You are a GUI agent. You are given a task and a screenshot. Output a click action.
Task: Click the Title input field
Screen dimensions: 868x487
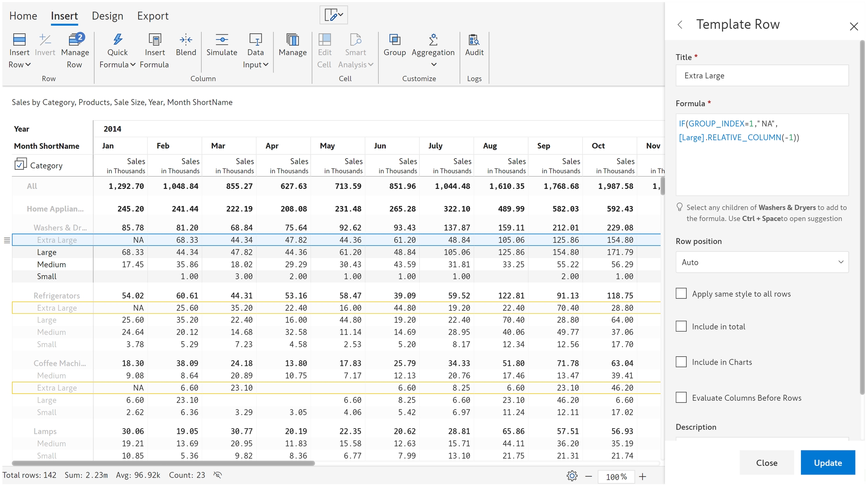coord(762,76)
